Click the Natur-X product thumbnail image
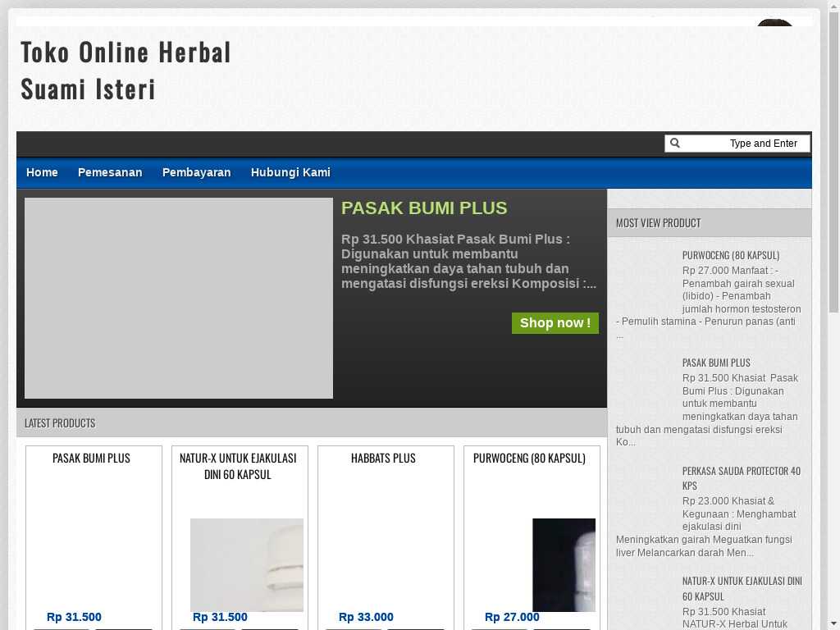The image size is (840, 630). (247, 564)
